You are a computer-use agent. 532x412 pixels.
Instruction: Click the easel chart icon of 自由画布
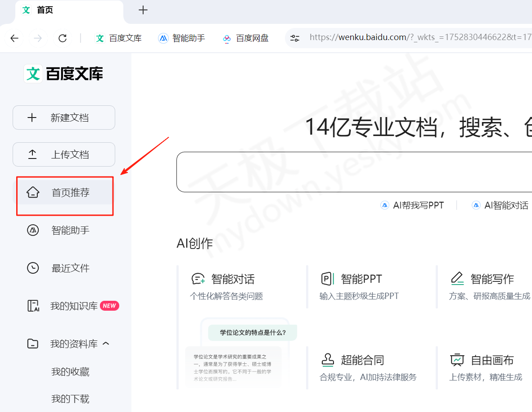(457, 360)
